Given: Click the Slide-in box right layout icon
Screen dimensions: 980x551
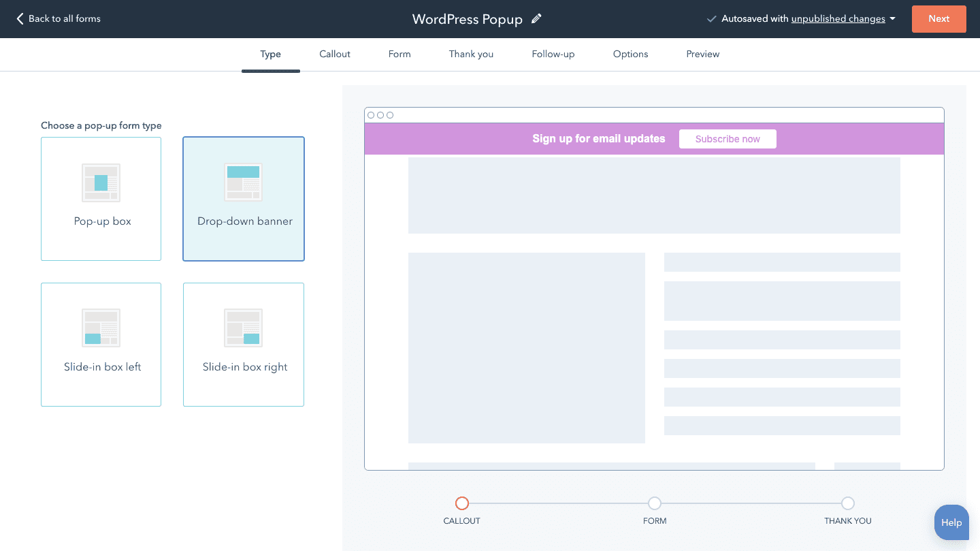Looking at the screenshot, I should [x=244, y=328].
